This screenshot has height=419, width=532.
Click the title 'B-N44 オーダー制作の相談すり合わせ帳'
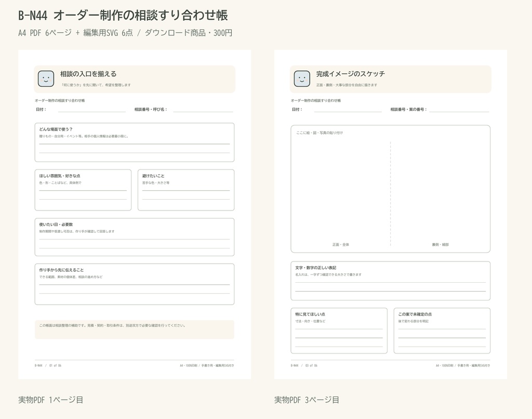(123, 15)
